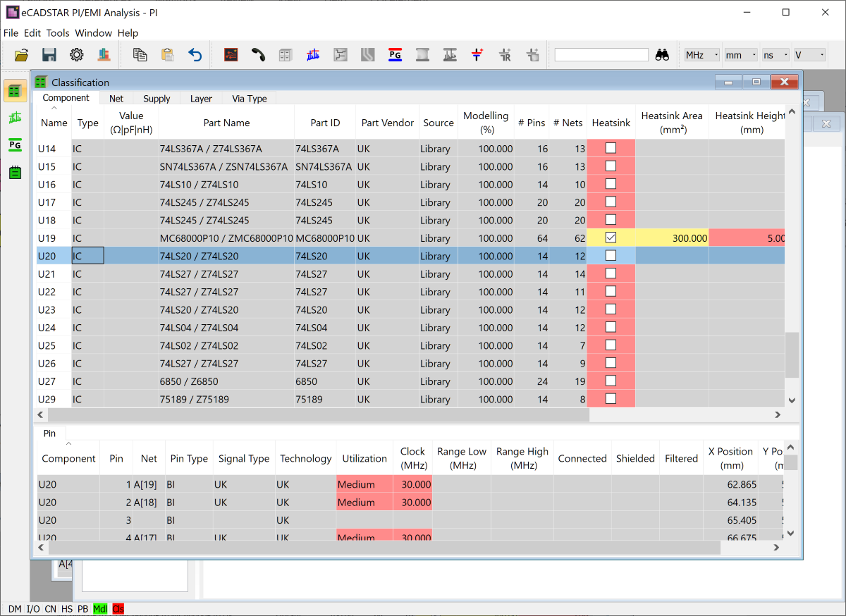The image size is (846, 616).
Task: Click the green PG sidebar icon
Action: point(16,145)
